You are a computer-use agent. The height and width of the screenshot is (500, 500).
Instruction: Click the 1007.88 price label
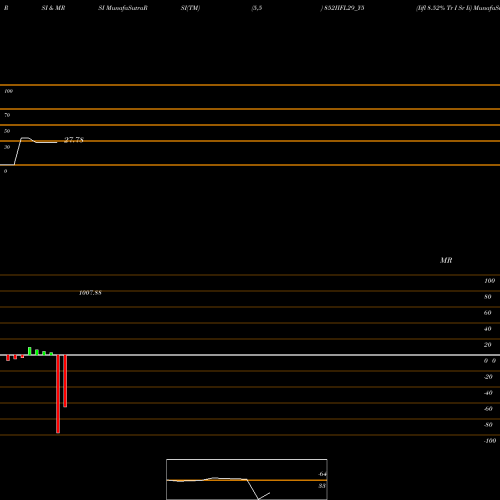pos(90,293)
